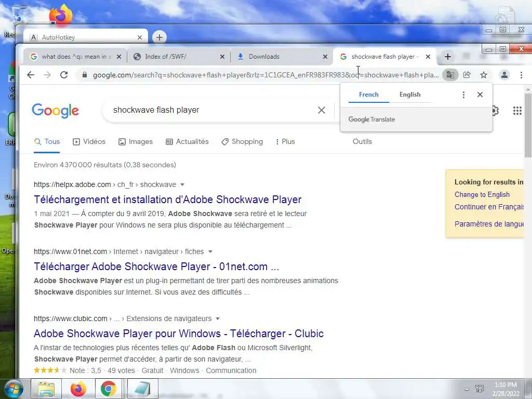Screen dimensions: 532x399
Task: Switch to 'what does ^q:: mean' tab
Action: 75,57
